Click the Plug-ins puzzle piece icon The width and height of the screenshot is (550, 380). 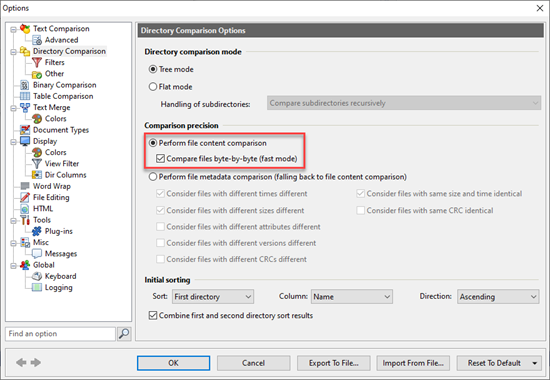click(x=37, y=231)
